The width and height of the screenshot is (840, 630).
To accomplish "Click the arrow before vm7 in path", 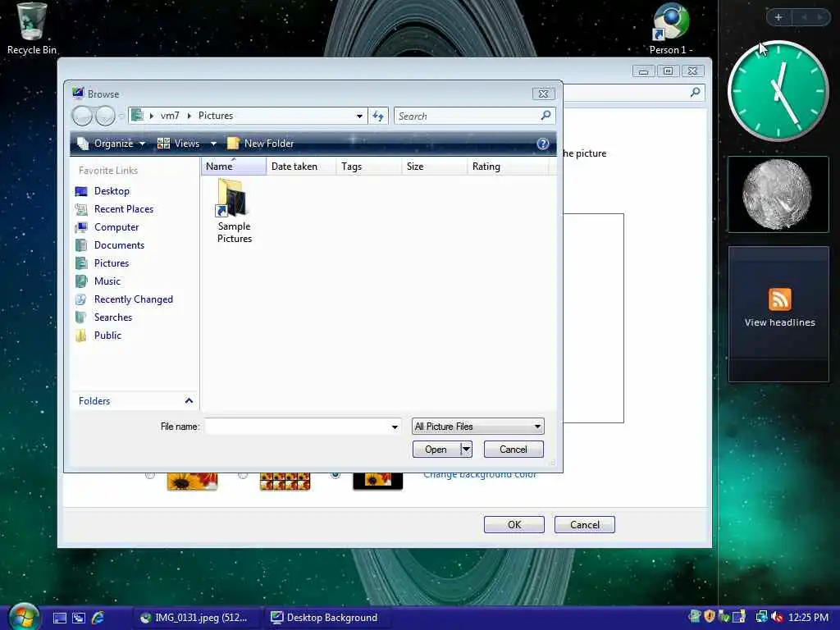I will [x=152, y=116].
